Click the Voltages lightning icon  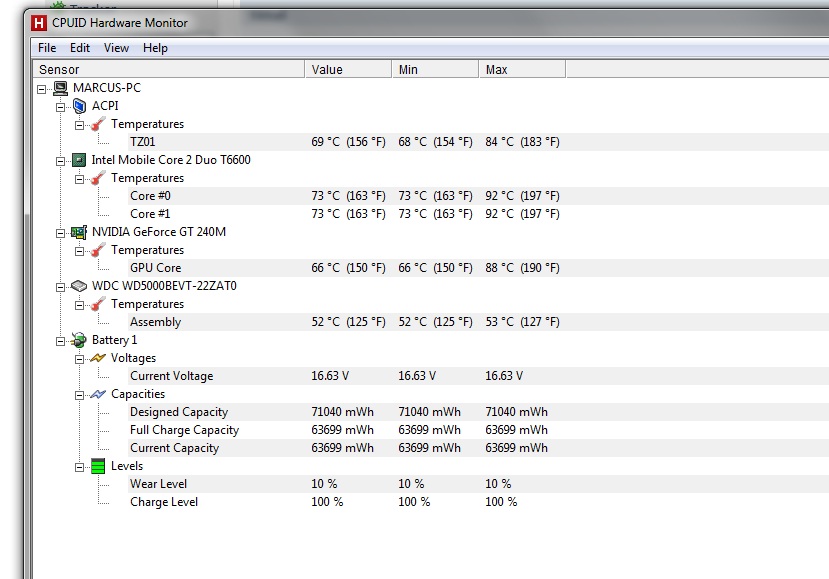tap(98, 358)
